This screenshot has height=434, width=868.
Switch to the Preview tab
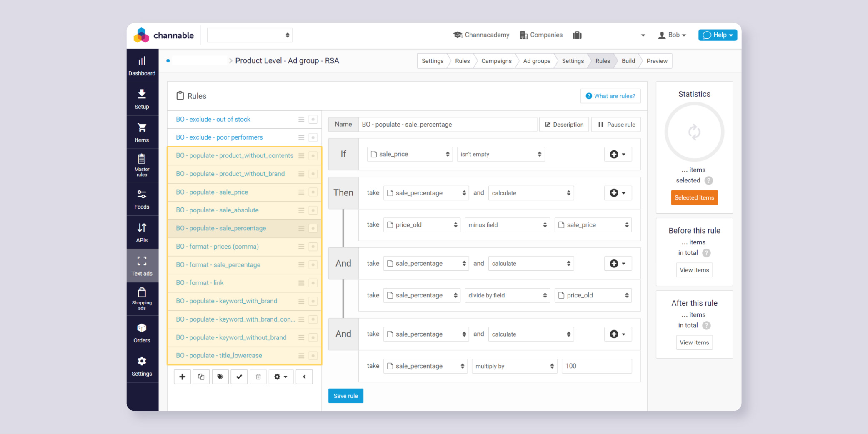click(656, 61)
